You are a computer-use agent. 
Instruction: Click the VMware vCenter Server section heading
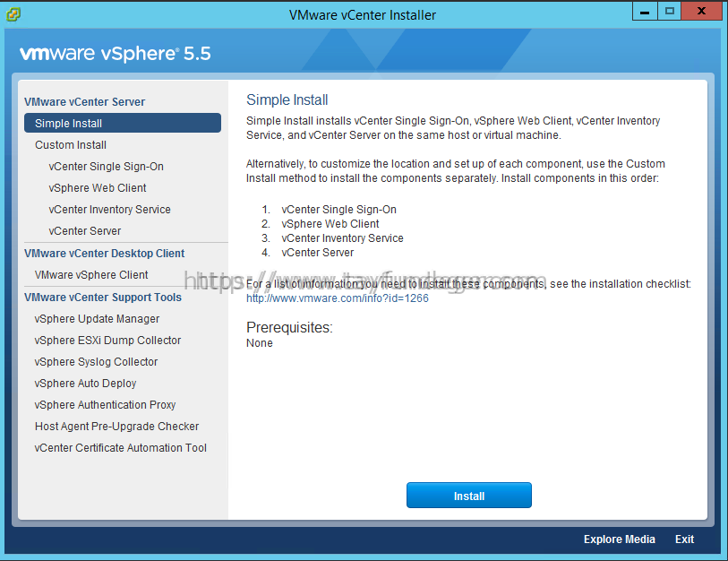pyautogui.click(x=84, y=102)
